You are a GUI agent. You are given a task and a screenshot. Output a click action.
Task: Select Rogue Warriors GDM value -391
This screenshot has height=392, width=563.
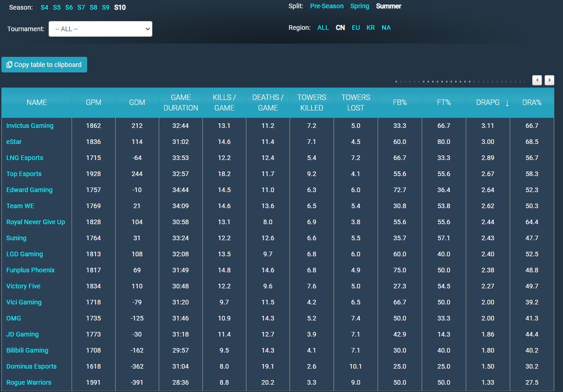tap(137, 382)
